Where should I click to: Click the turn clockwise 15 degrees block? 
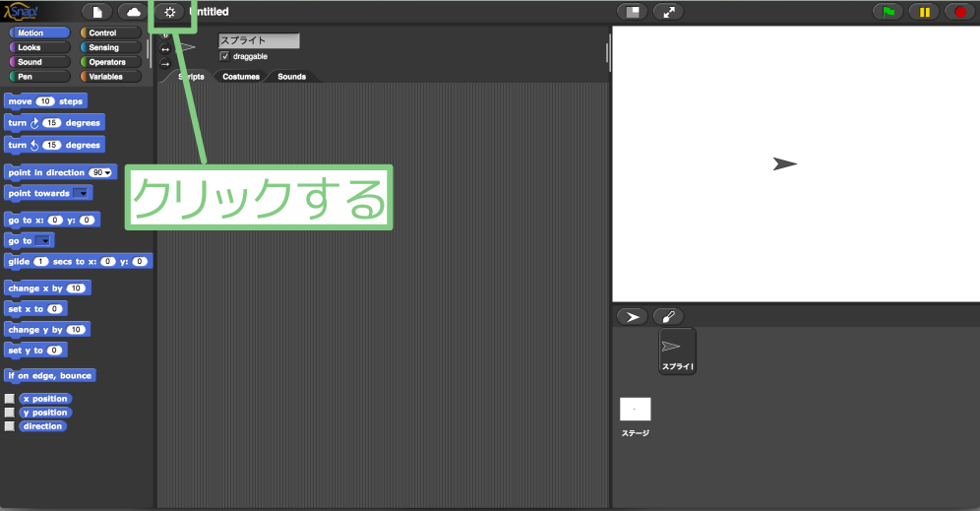point(54,123)
